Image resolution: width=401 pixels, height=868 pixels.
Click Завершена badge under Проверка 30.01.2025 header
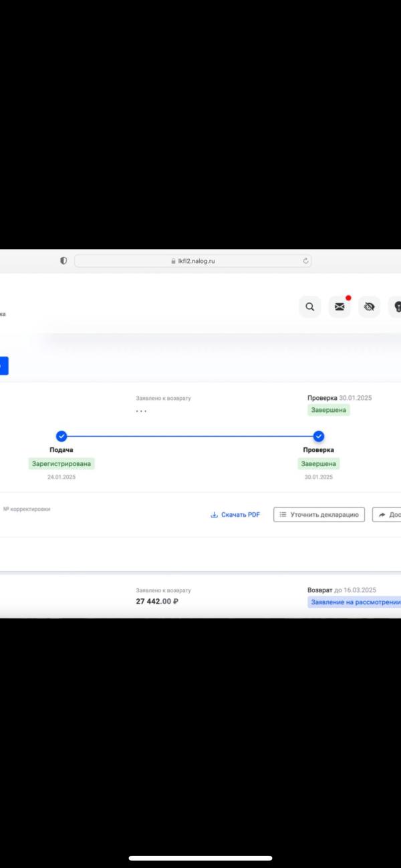pos(329,410)
